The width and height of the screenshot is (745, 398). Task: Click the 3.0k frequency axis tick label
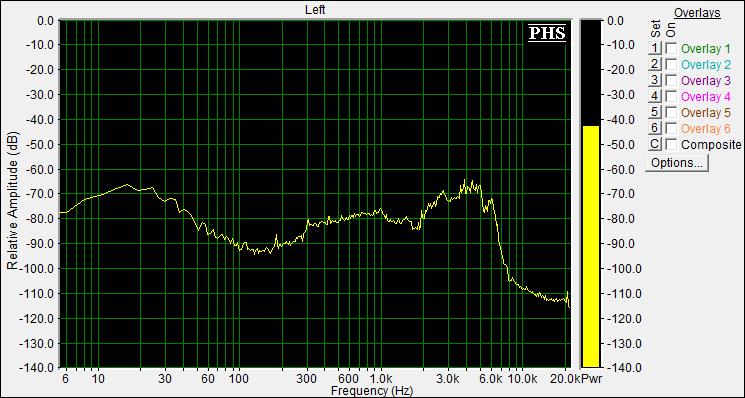[x=448, y=379]
